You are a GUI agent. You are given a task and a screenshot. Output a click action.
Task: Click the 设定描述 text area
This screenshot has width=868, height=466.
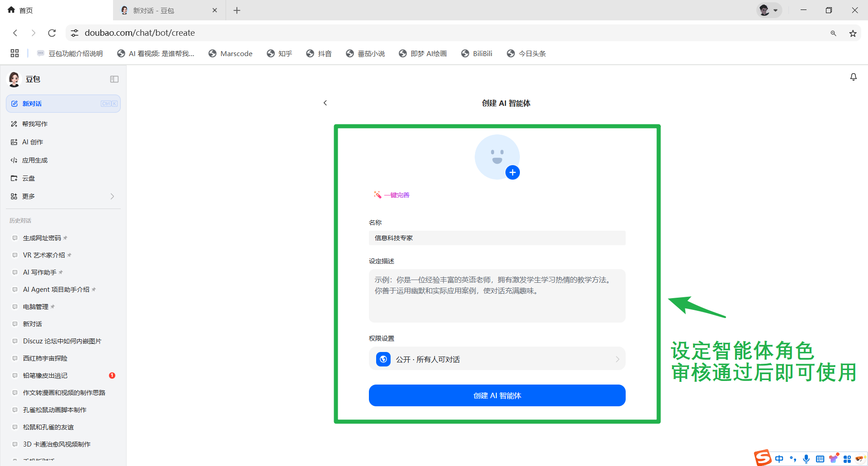pos(497,296)
